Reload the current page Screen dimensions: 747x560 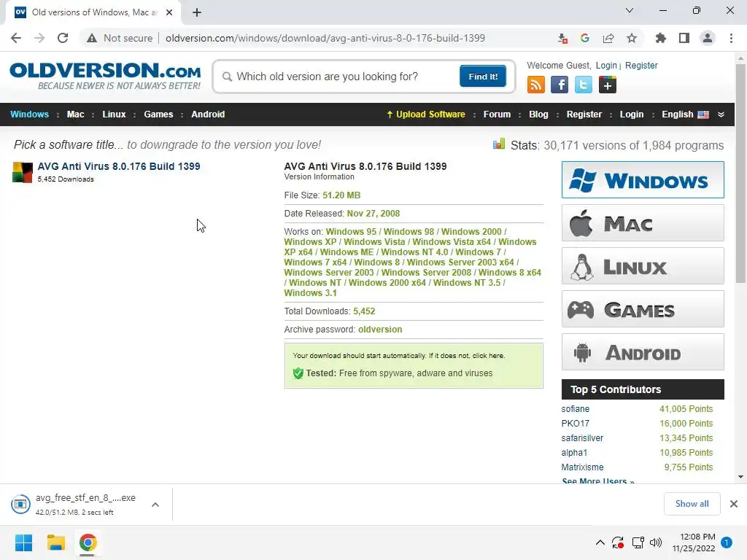[63, 38]
